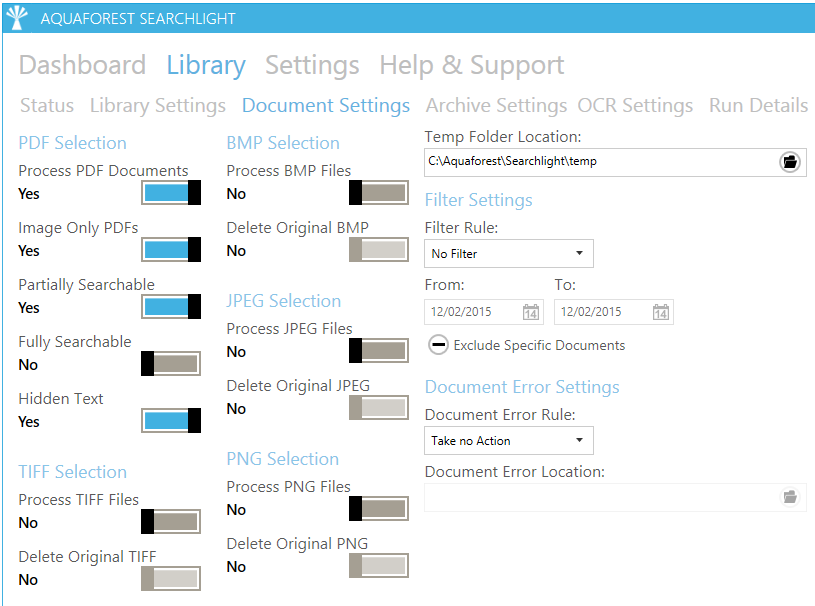
Task: Click the Document Error Location field
Action: 615,497
